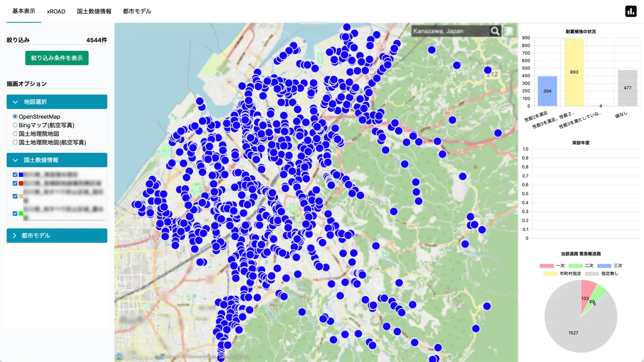
Task: Uncheck the green-marker layer checkbox
Action: 15,214
